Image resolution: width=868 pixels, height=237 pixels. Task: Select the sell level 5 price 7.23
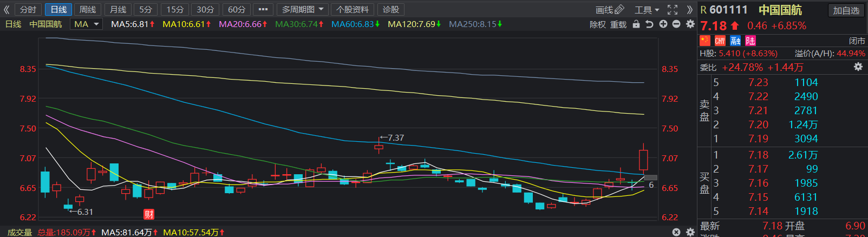(758, 82)
